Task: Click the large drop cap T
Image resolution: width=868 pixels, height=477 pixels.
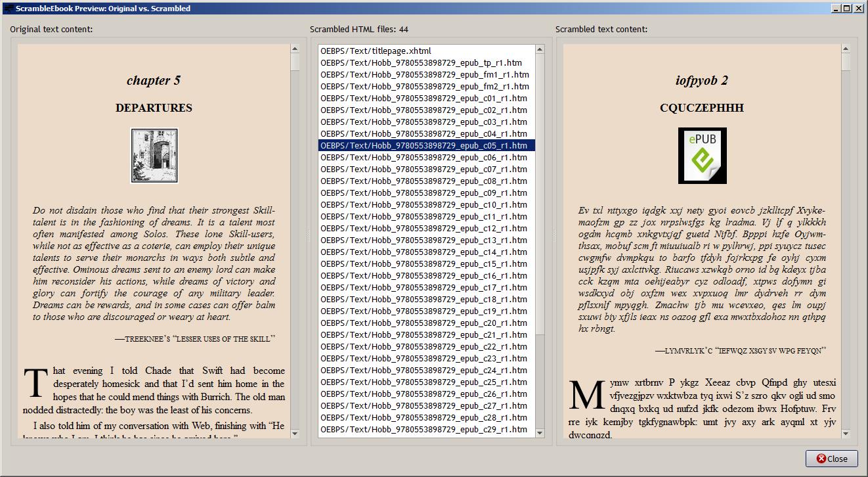Action: coord(35,384)
